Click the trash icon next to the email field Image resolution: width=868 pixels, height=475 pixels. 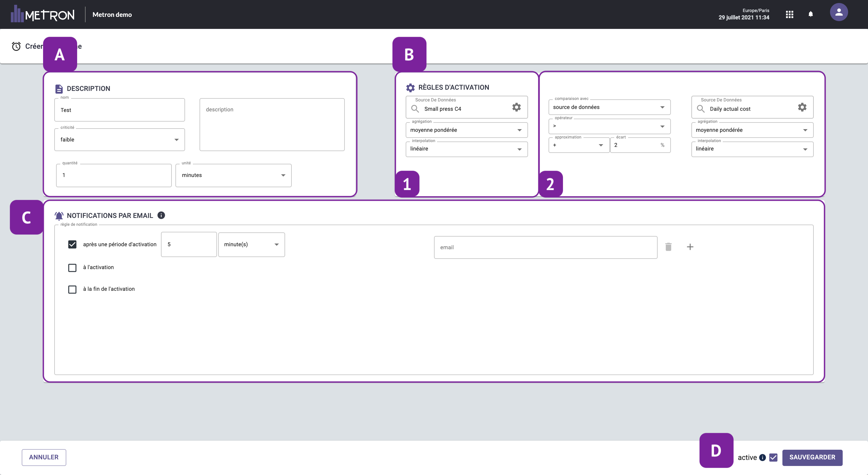pos(668,247)
